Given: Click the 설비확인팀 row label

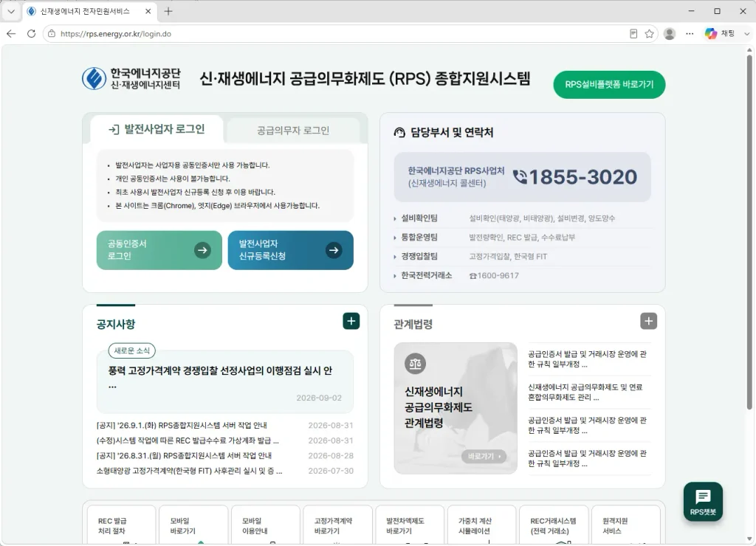Looking at the screenshot, I should [x=419, y=218].
